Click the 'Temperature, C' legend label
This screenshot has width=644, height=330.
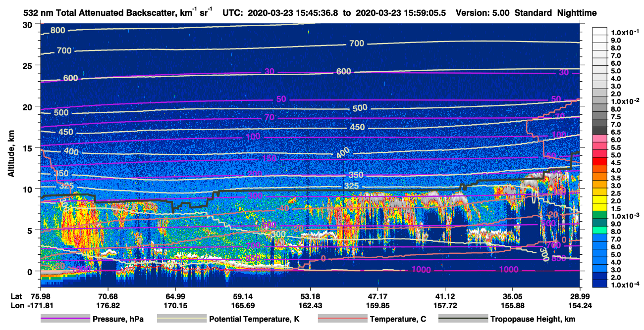click(398, 319)
